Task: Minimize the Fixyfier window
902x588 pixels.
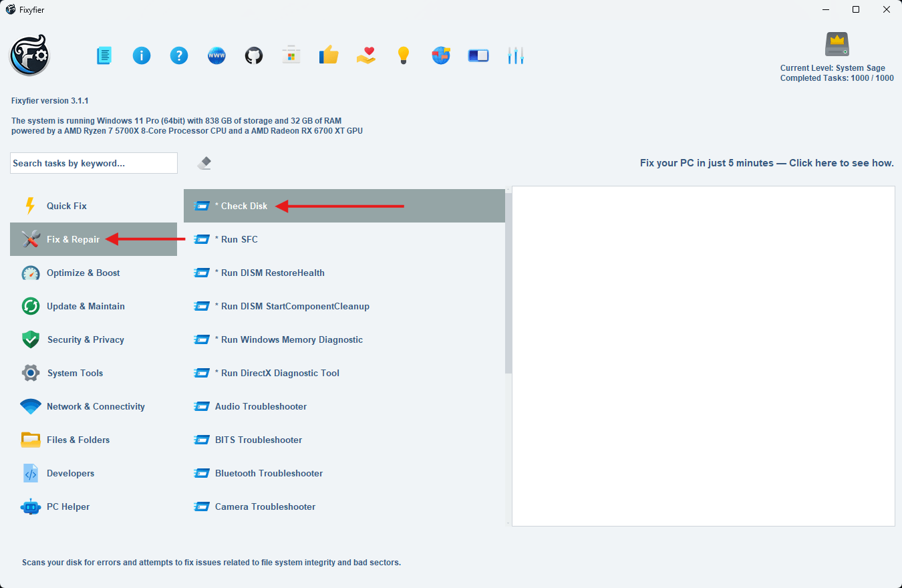Action: pos(826,9)
